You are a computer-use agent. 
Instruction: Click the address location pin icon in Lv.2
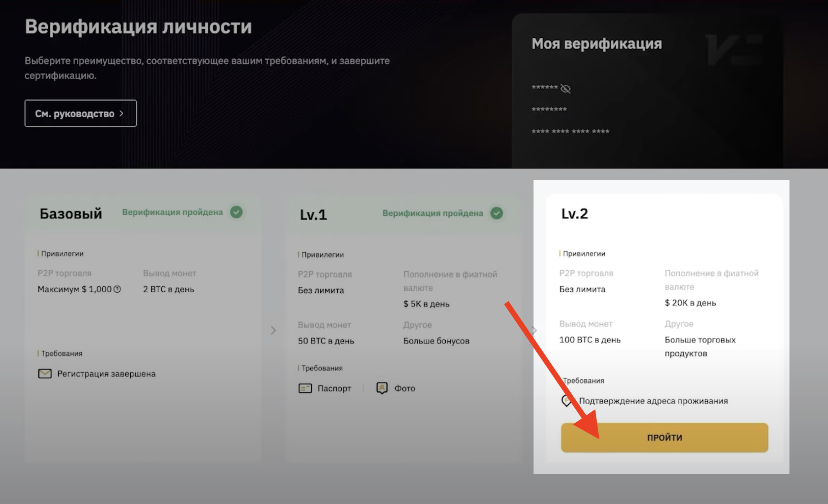[567, 400]
